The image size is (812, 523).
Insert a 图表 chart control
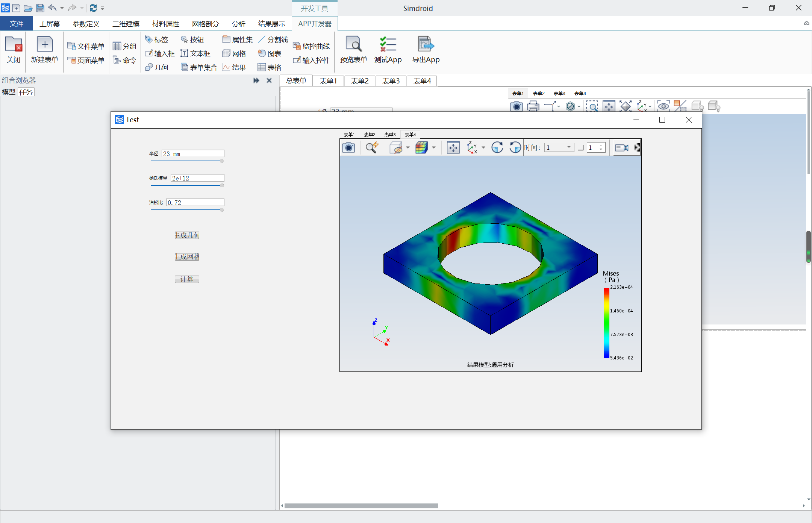[x=270, y=53]
